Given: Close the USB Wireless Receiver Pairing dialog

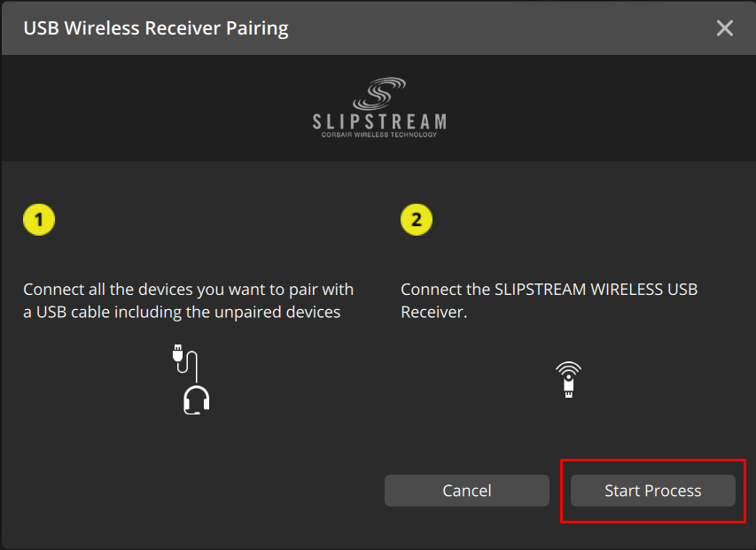Looking at the screenshot, I should [x=724, y=27].
